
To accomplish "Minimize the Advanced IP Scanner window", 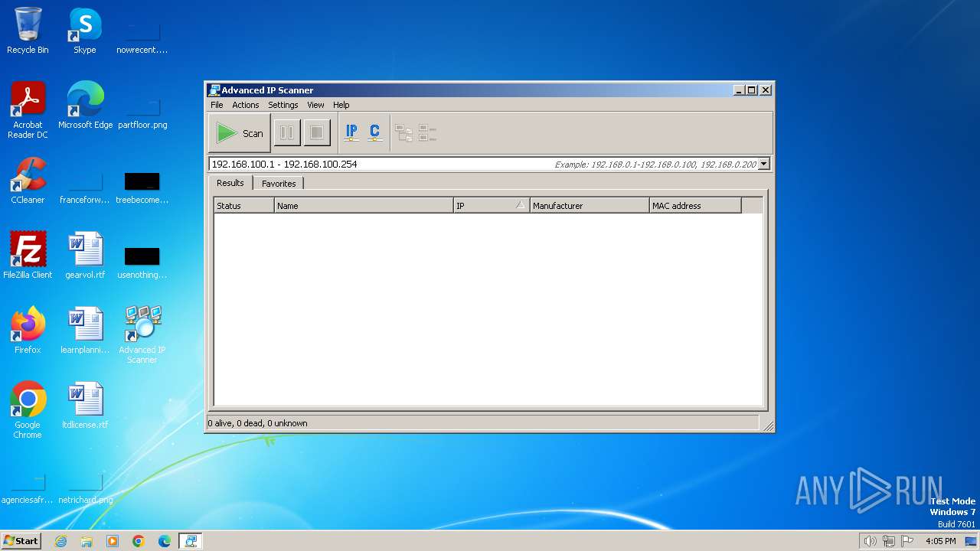I will tap(739, 90).
